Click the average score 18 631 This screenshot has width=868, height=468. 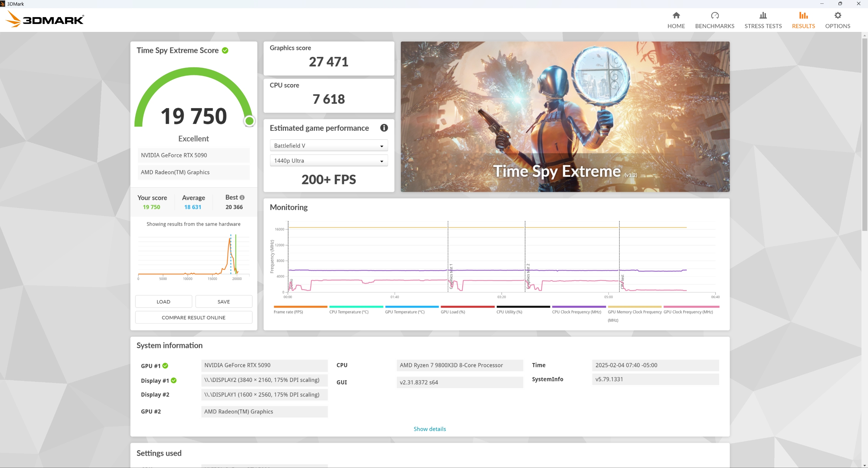193,207
